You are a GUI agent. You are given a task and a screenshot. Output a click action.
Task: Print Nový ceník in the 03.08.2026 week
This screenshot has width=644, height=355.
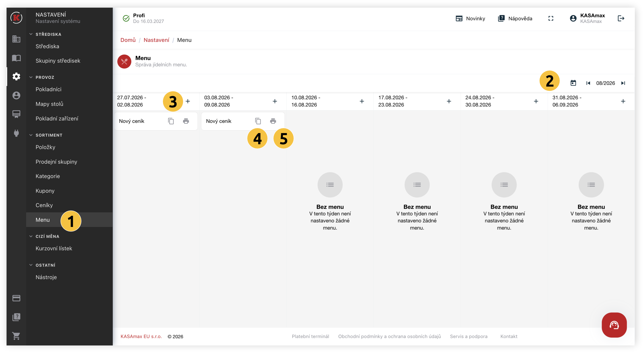point(273,121)
